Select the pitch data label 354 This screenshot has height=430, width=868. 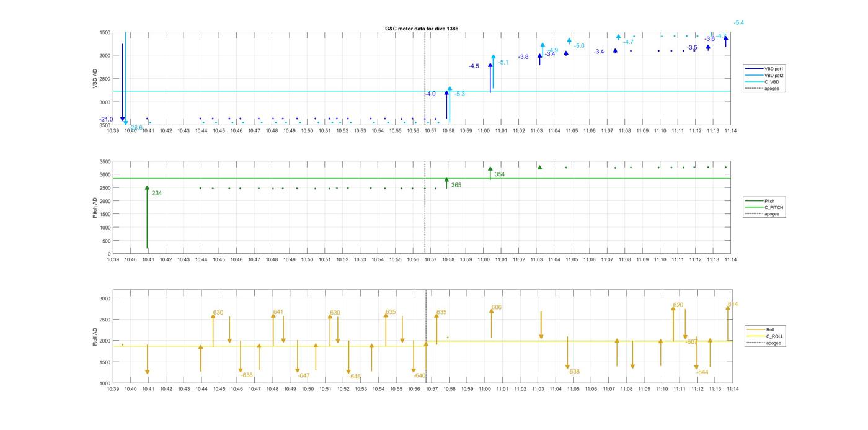(x=499, y=174)
